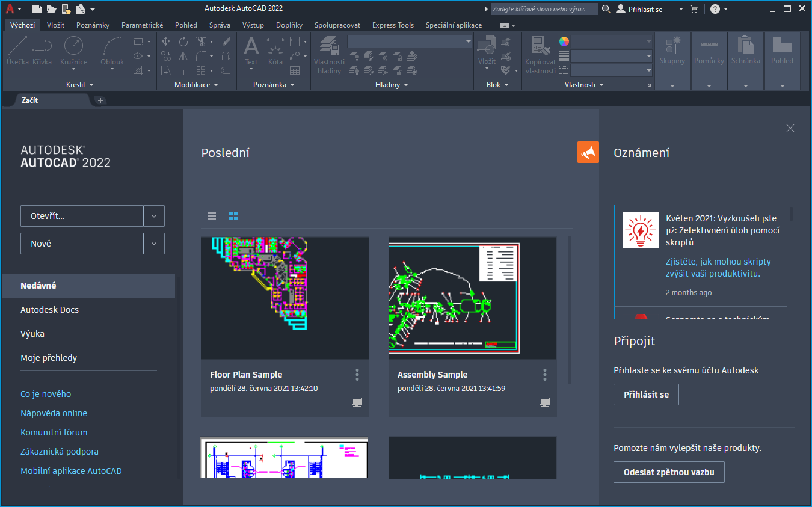812x507 pixels.
Task: Click the object color wheel swatch
Action: (564, 41)
